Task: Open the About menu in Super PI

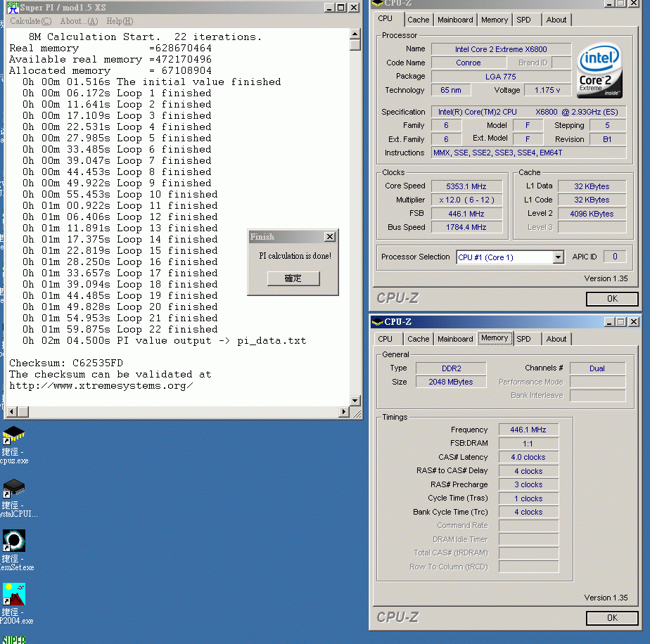Action: [79, 21]
